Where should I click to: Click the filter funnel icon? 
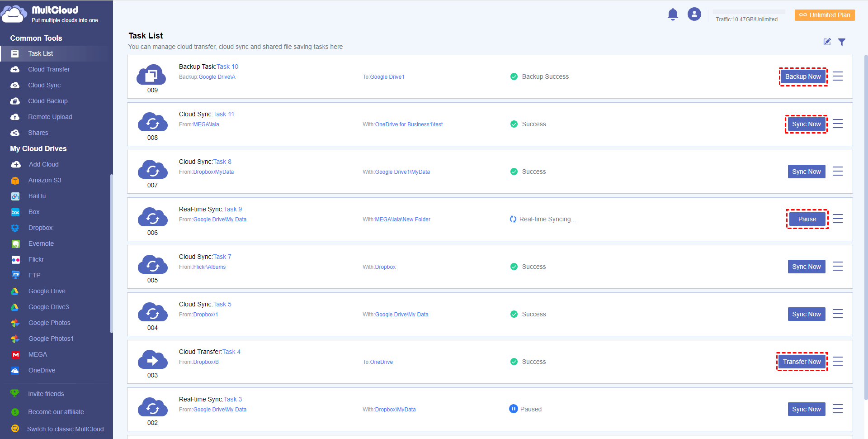[841, 42]
